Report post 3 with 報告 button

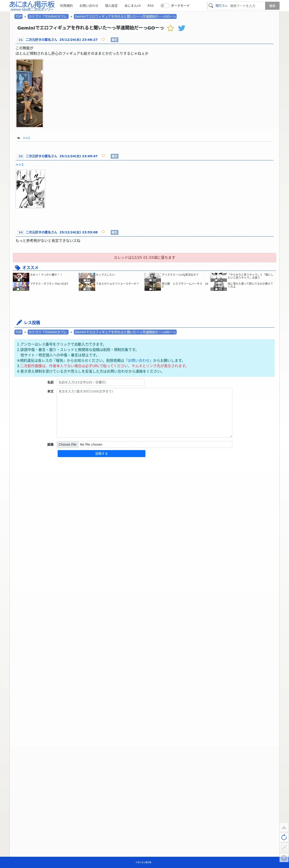click(x=115, y=232)
